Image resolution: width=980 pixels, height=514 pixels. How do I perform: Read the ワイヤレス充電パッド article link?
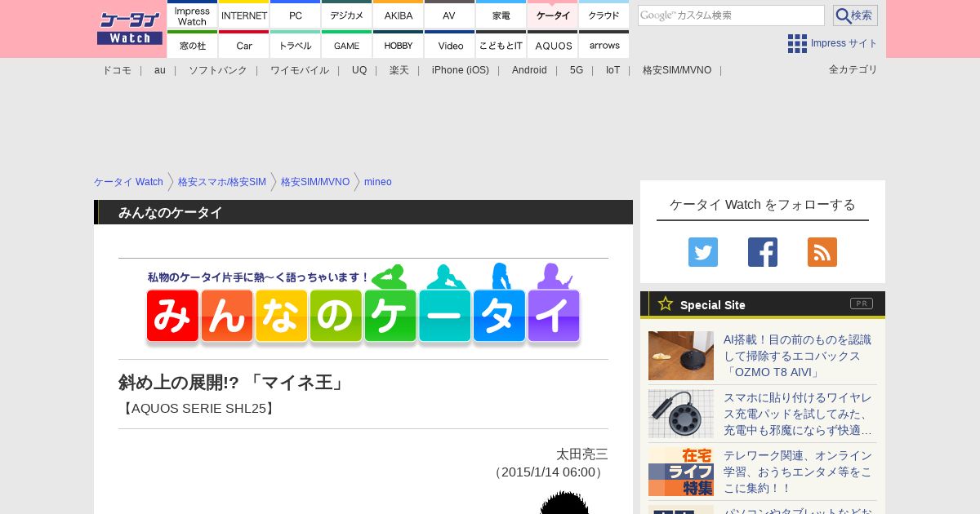tap(798, 414)
